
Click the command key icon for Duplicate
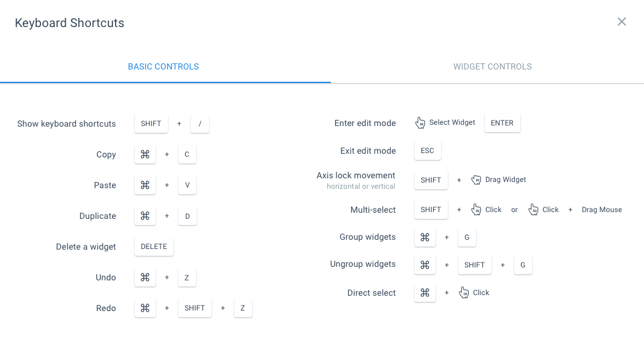[145, 216]
